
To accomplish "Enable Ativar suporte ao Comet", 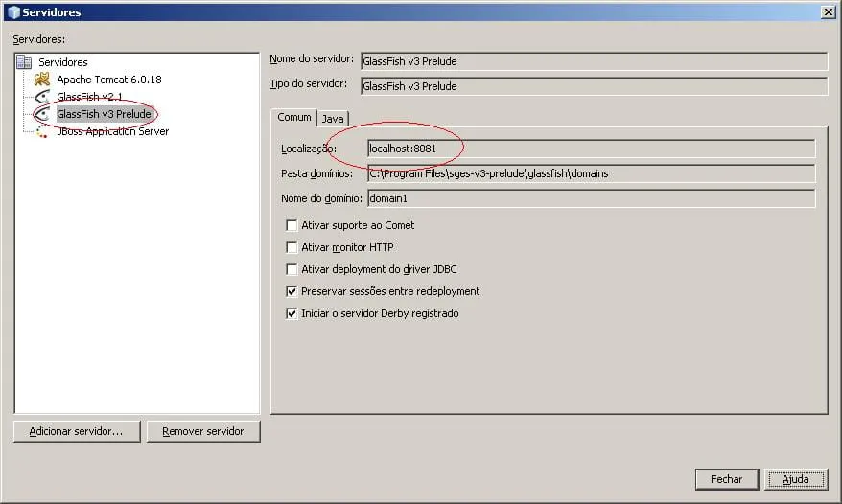I will pyautogui.click(x=292, y=225).
